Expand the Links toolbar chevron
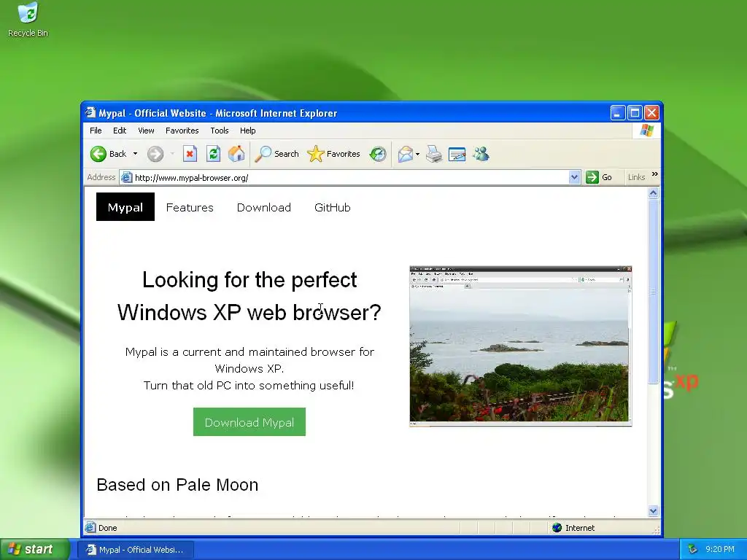Viewport: 747px width, 560px height. click(654, 174)
